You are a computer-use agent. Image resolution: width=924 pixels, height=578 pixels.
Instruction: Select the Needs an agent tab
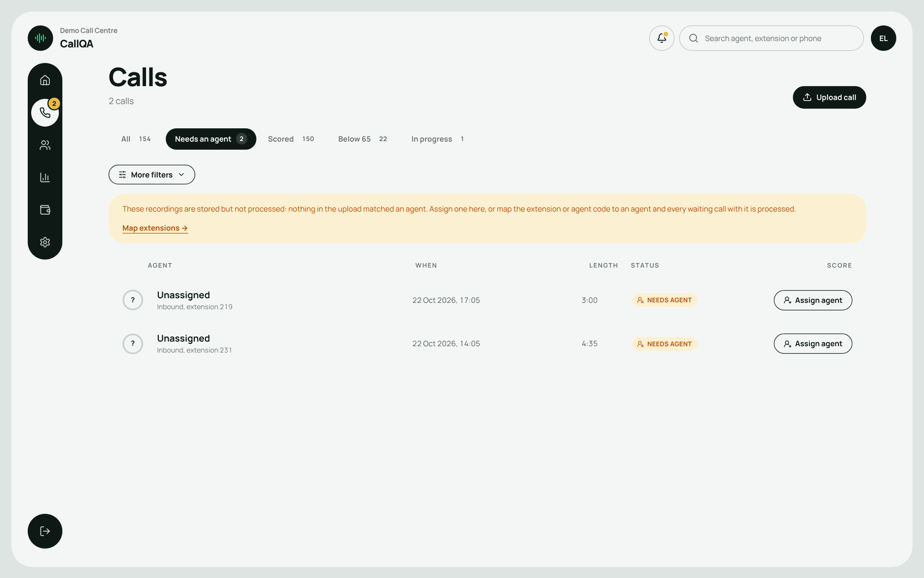211,139
